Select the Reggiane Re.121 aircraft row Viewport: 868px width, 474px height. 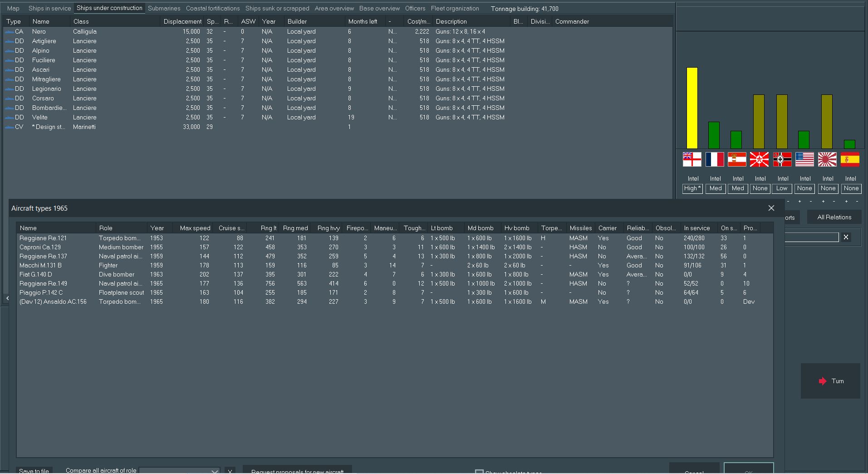[x=395, y=238]
